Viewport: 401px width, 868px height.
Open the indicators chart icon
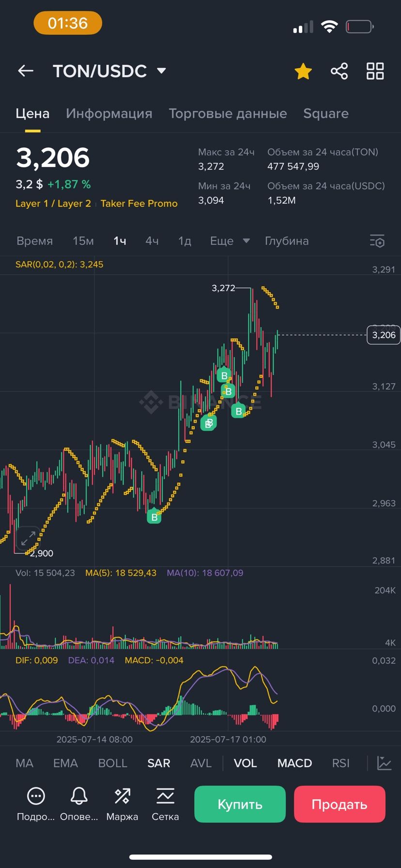(385, 763)
